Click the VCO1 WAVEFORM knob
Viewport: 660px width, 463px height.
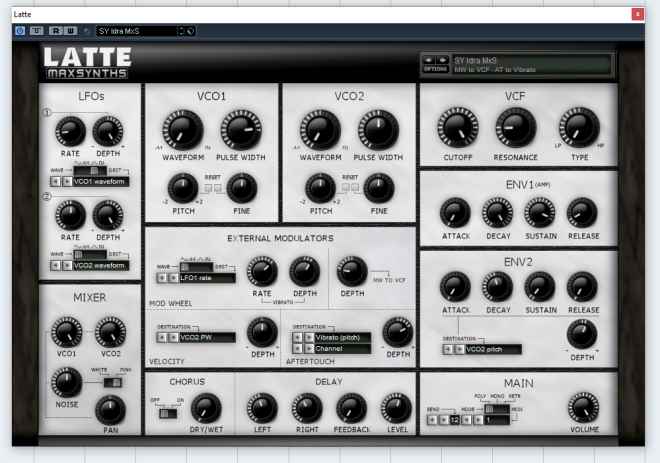(183, 130)
